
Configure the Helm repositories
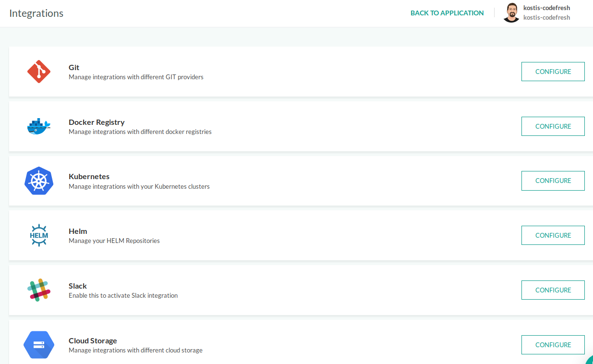[x=553, y=235]
